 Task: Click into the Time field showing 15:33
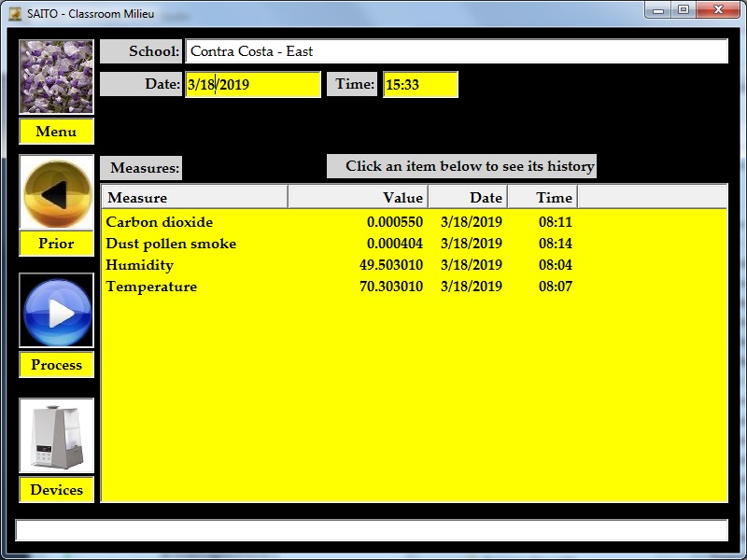pos(420,84)
